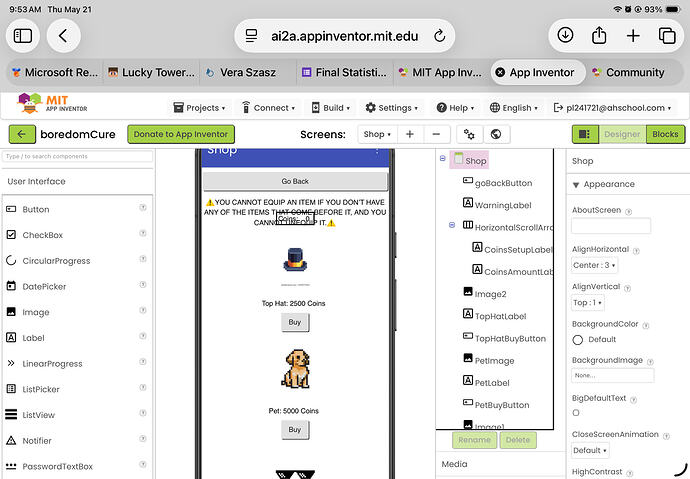Open the Safari downloads icon
This screenshot has width=690, height=479.
click(x=565, y=35)
